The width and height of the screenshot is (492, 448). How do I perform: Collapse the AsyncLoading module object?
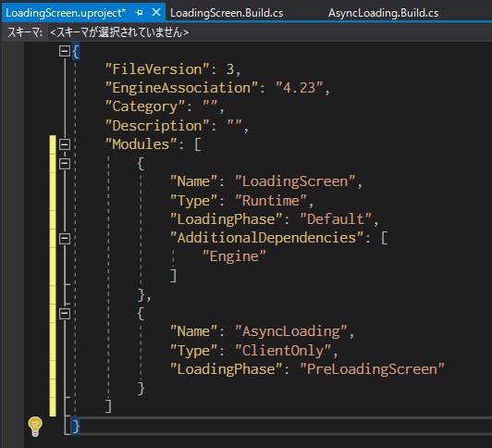65,313
